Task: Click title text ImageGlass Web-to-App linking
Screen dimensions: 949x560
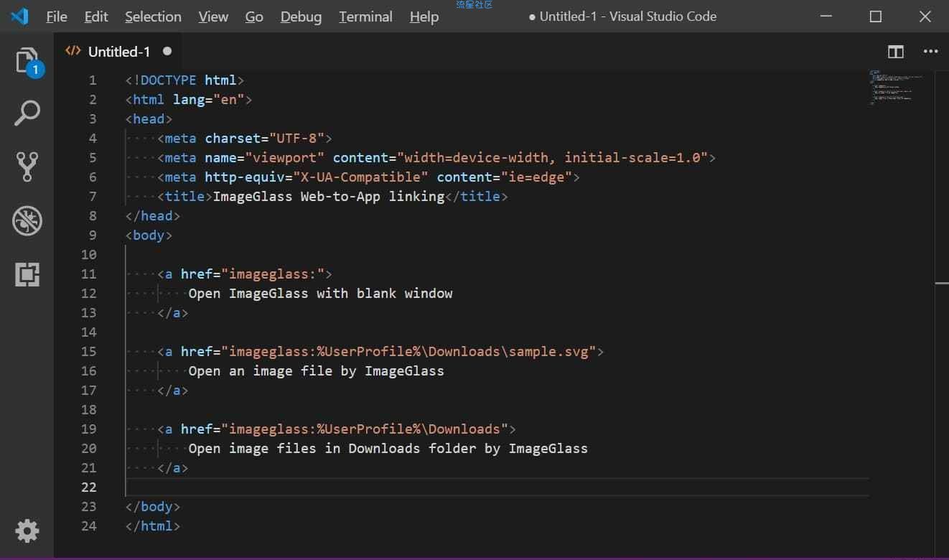Action: (x=329, y=196)
